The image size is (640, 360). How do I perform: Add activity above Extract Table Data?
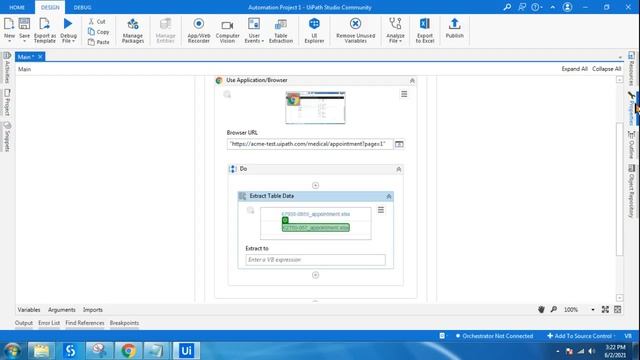(316, 185)
